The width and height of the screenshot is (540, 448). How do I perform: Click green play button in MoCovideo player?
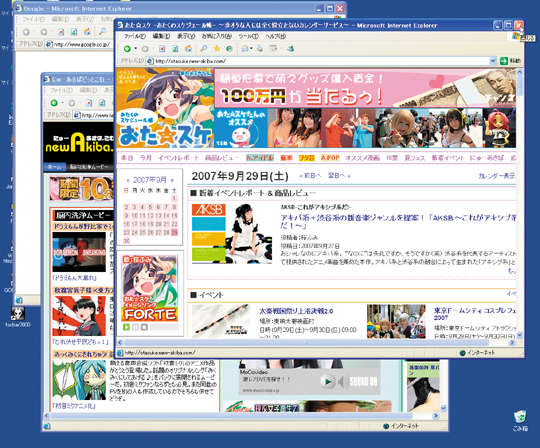pos(327,381)
